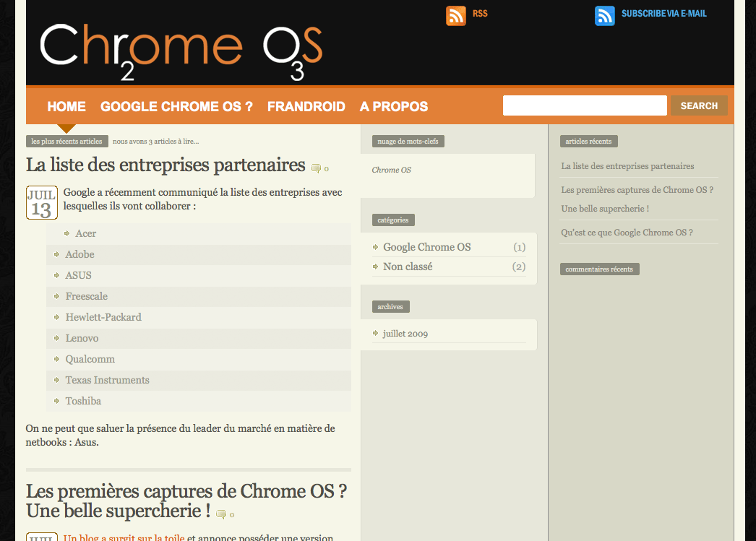The width and height of the screenshot is (756, 541).
Task: Click Chrome OS tag in nuage de mots-clefs
Action: (x=392, y=170)
